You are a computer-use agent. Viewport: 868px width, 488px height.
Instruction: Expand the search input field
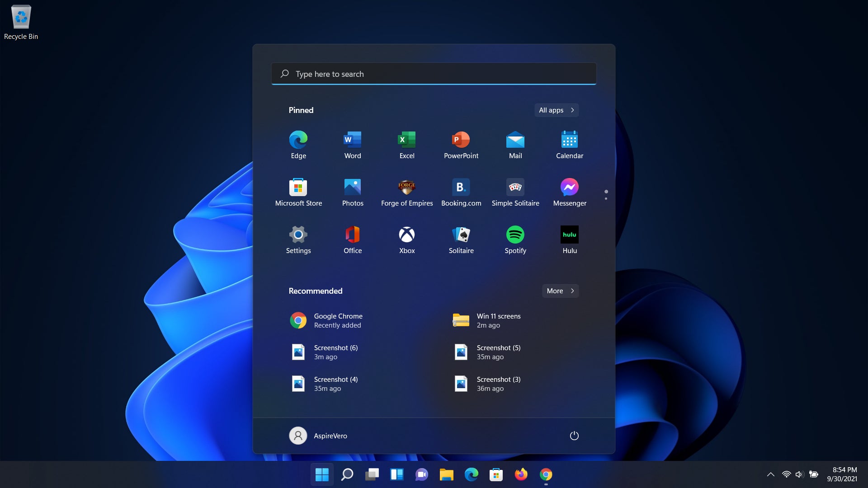click(434, 73)
